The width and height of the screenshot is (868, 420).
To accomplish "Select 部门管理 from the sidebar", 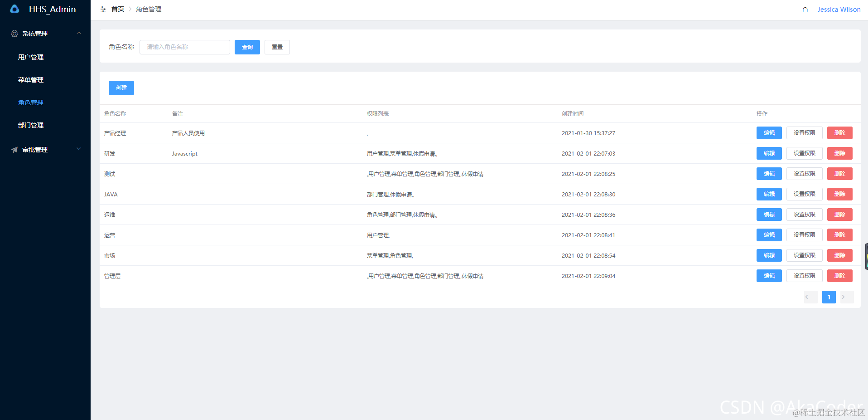I will (30, 125).
